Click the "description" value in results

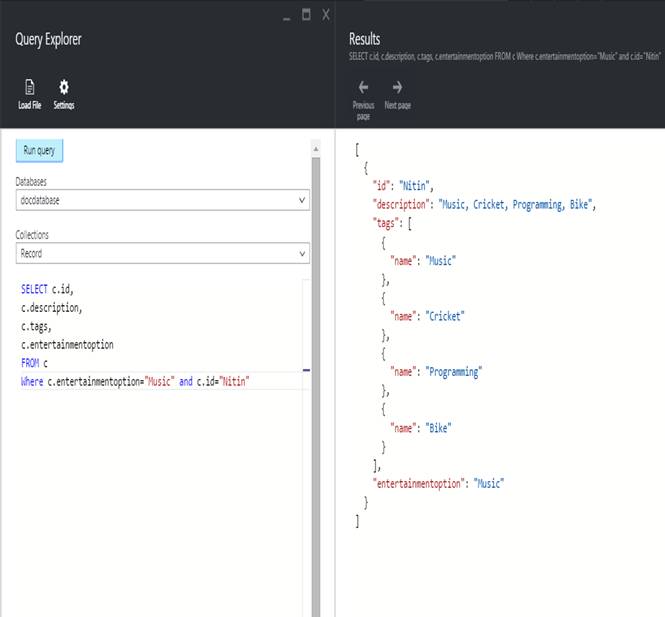pyautogui.click(x=517, y=205)
